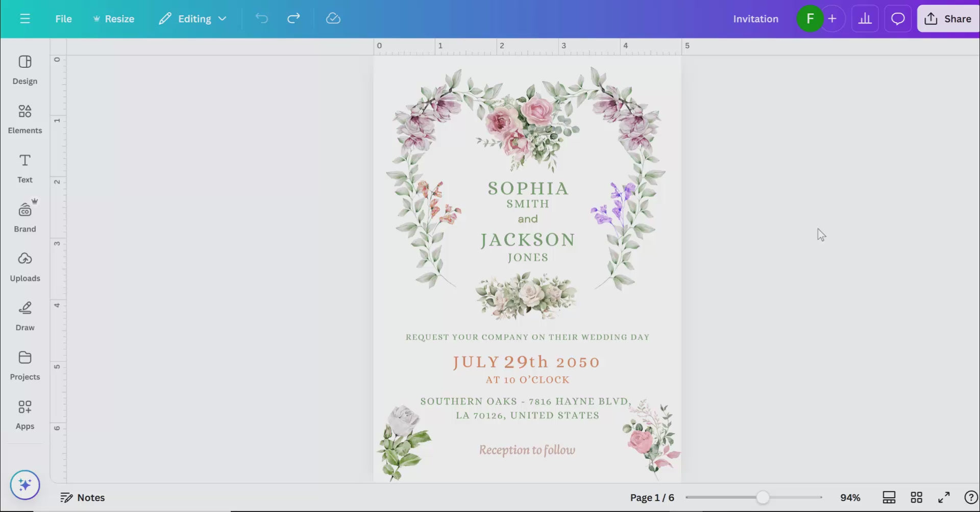
Task: Select the Draw tool
Action: (x=24, y=316)
